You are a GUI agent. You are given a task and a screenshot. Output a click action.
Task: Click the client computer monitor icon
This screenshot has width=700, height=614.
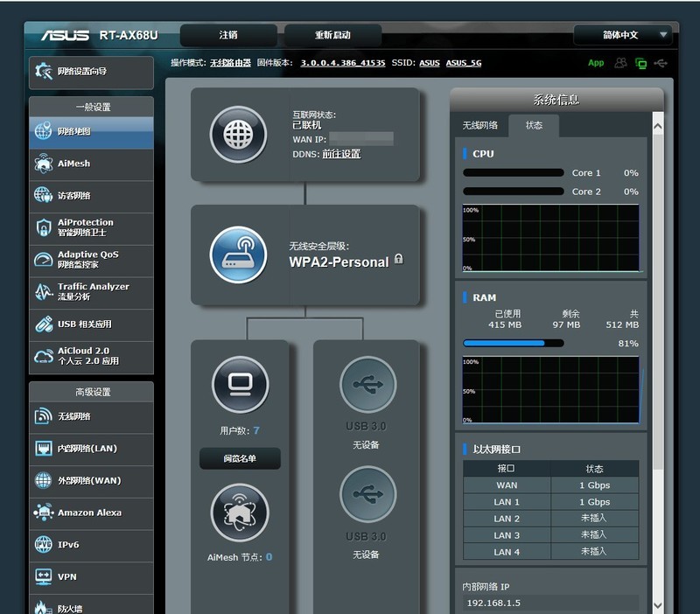click(x=240, y=385)
